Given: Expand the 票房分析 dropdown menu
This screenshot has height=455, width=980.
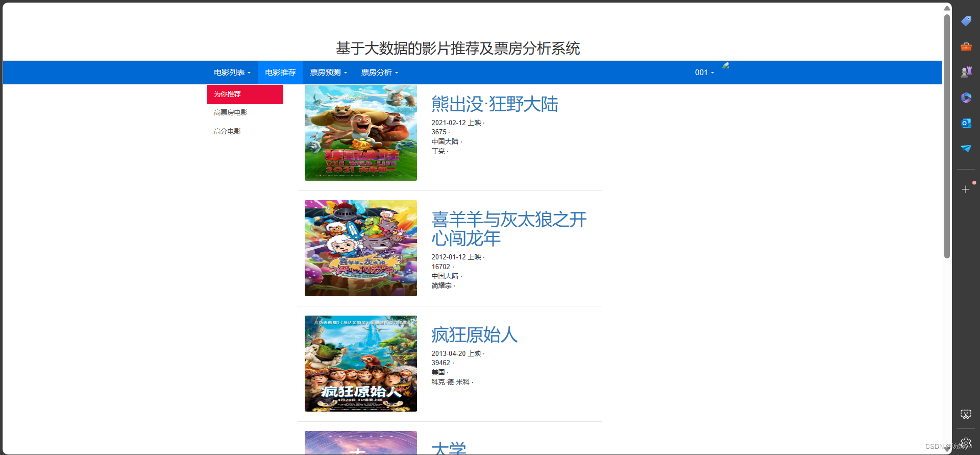Looking at the screenshot, I should click(x=379, y=73).
